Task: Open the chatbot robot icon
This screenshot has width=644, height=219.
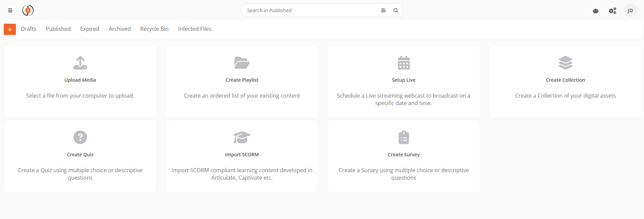Action: click(596, 11)
